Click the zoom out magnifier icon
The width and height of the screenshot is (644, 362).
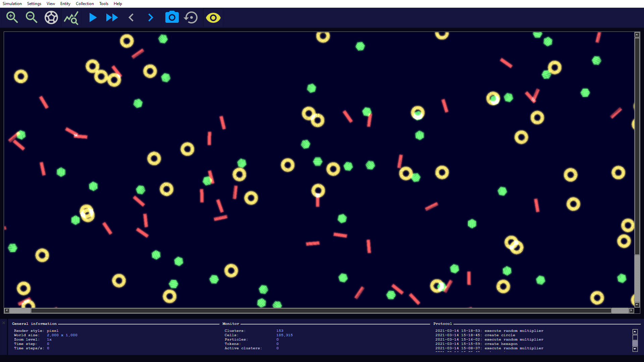coord(32,17)
